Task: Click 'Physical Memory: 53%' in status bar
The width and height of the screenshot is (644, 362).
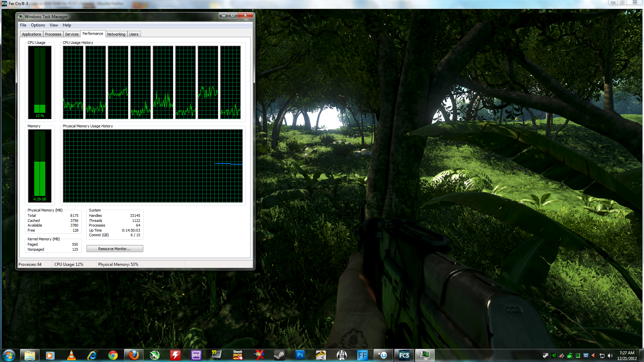Action: (x=118, y=264)
